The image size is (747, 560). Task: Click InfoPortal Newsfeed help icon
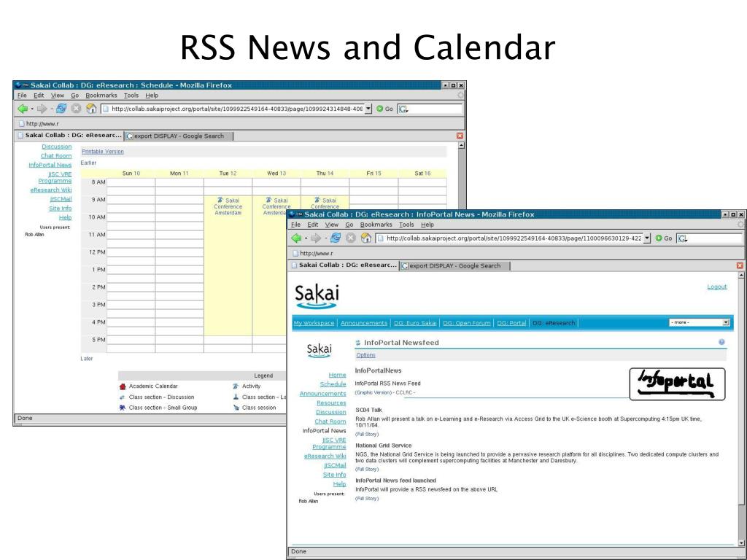[x=721, y=342]
